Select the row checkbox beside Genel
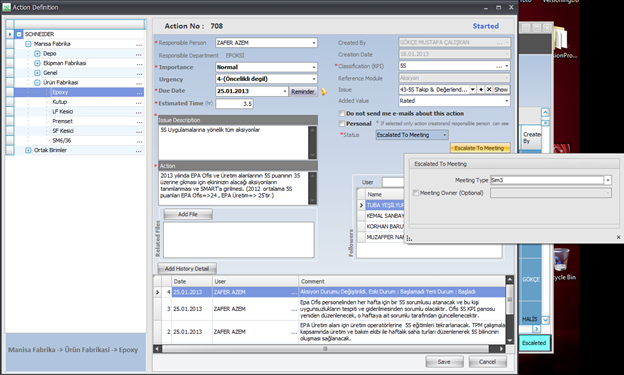The height and width of the screenshot is (375, 624). coord(10,73)
